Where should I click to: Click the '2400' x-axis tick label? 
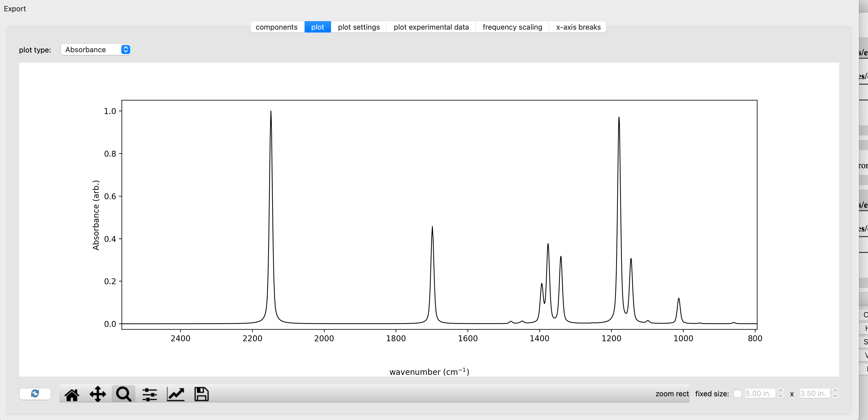click(x=180, y=338)
